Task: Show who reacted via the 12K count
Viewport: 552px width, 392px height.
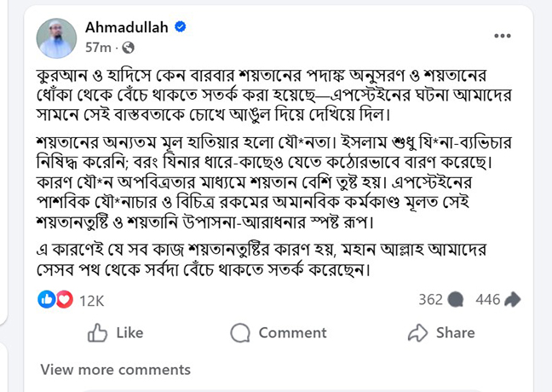Action: [x=91, y=299]
